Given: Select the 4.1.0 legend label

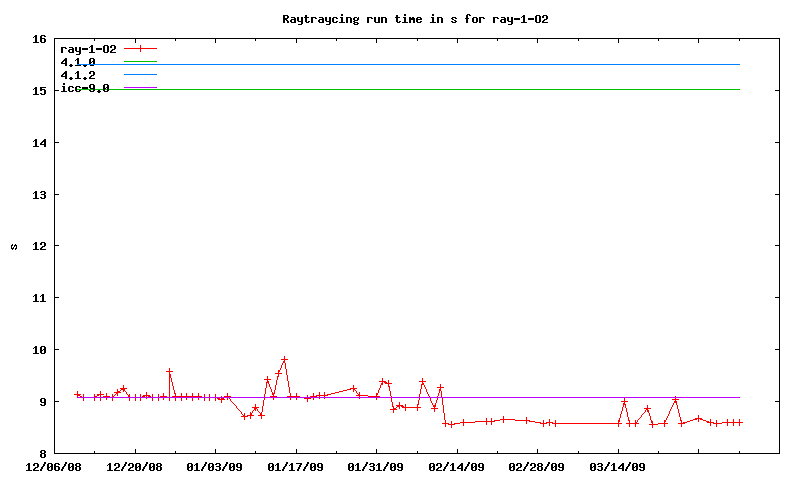Looking at the screenshot, I should pos(78,62).
